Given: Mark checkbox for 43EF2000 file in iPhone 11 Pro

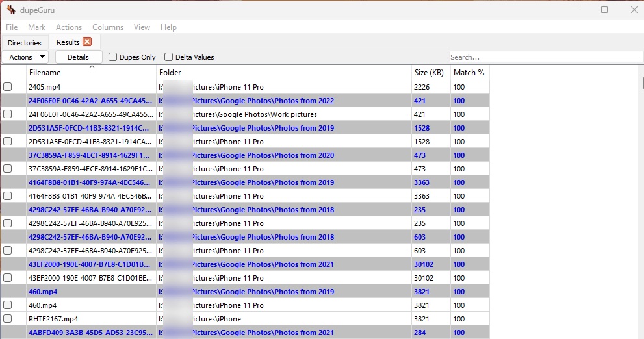Looking at the screenshot, I should [7, 278].
